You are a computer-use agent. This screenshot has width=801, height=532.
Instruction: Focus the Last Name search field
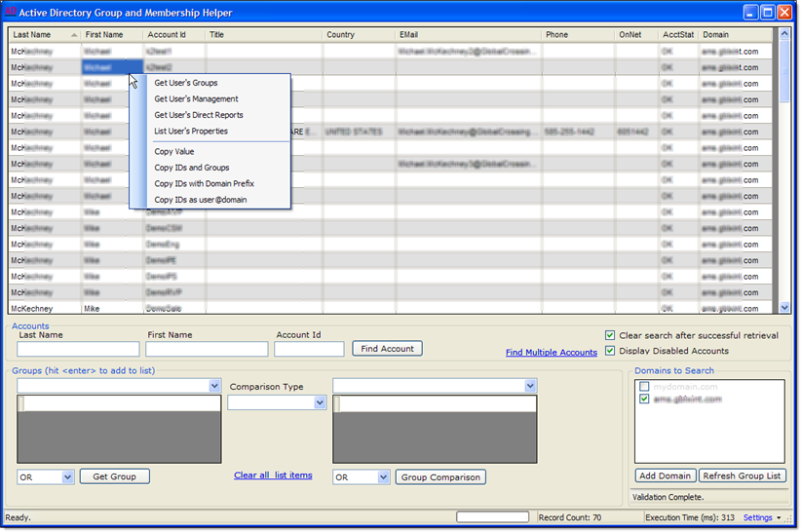[78, 349]
